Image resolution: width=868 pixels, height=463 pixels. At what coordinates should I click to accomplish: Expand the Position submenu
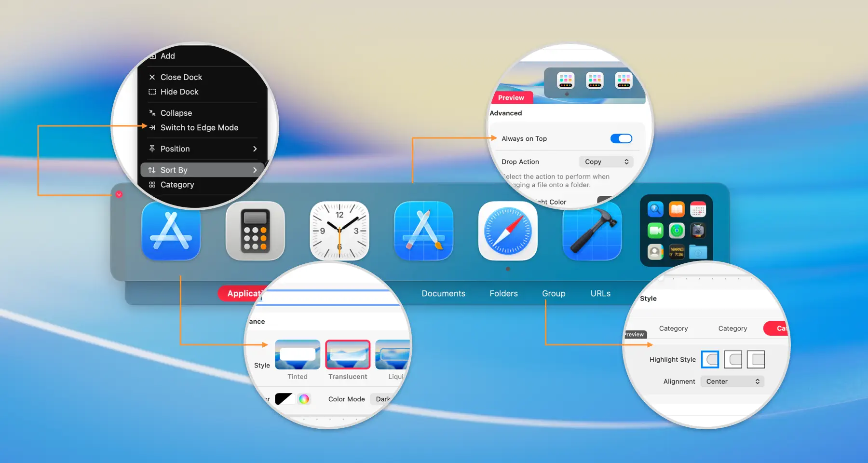click(203, 149)
